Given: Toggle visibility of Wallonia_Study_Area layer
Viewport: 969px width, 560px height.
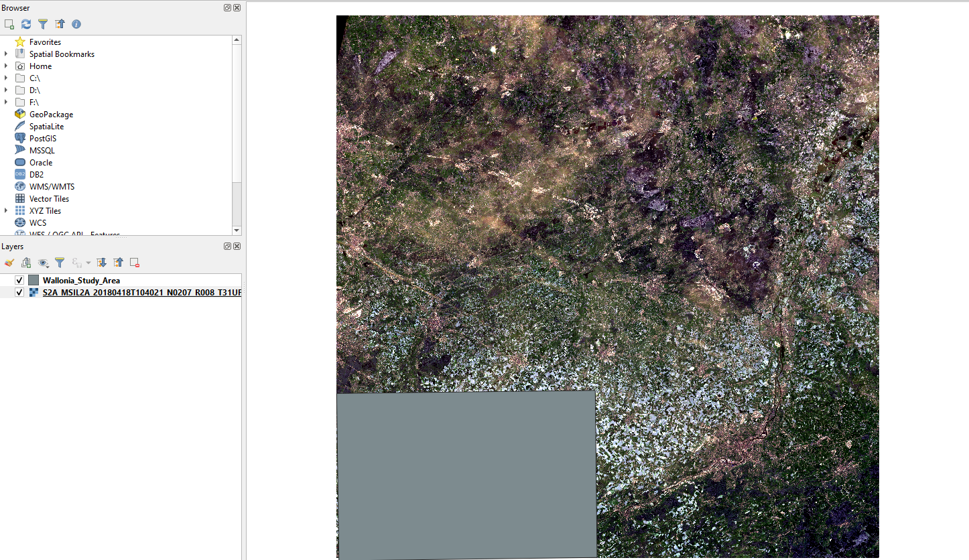Looking at the screenshot, I should point(19,281).
